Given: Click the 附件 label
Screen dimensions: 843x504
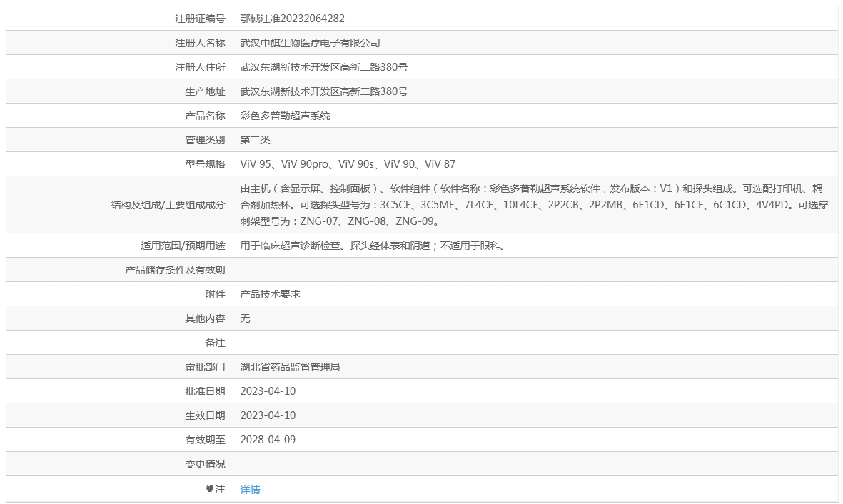Looking at the screenshot, I should (215, 294).
